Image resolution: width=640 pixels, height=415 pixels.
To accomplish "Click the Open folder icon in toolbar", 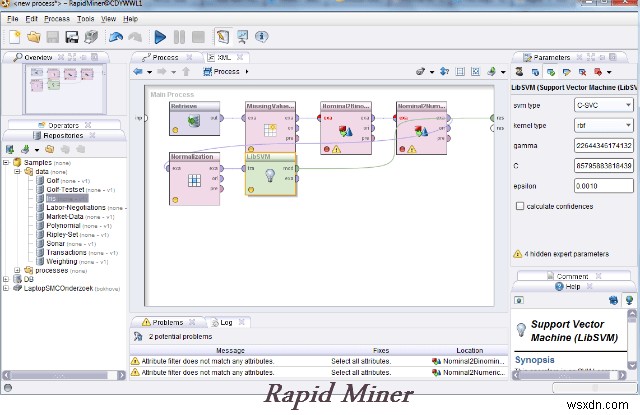I will [x=34, y=37].
